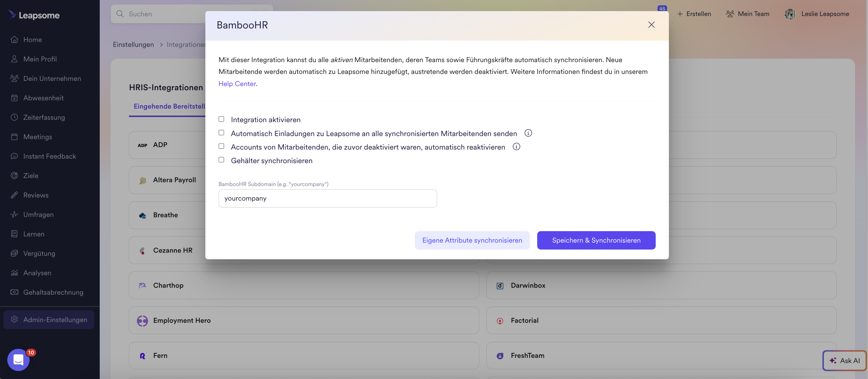Open the Intercom chat bubble icon
This screenshot has height=379, width=868.
[18, 360]
